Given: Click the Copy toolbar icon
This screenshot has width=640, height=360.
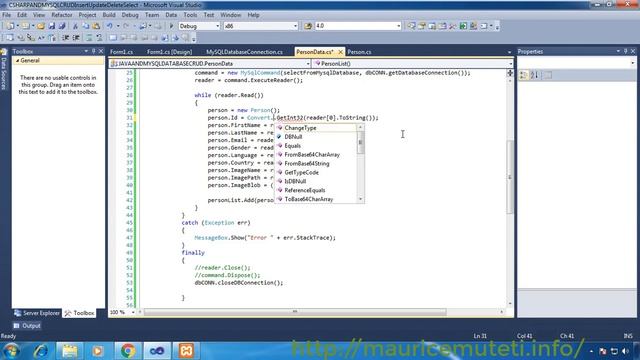Looking at the screenshot, I should tap(86, 26).
